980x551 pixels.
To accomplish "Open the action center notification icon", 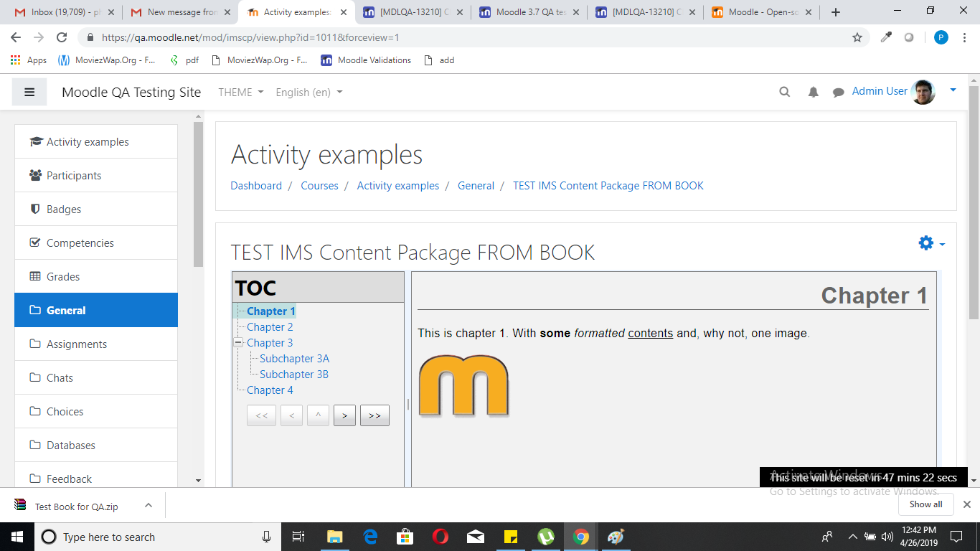I will pyautogui.click(x=956, y=537).
